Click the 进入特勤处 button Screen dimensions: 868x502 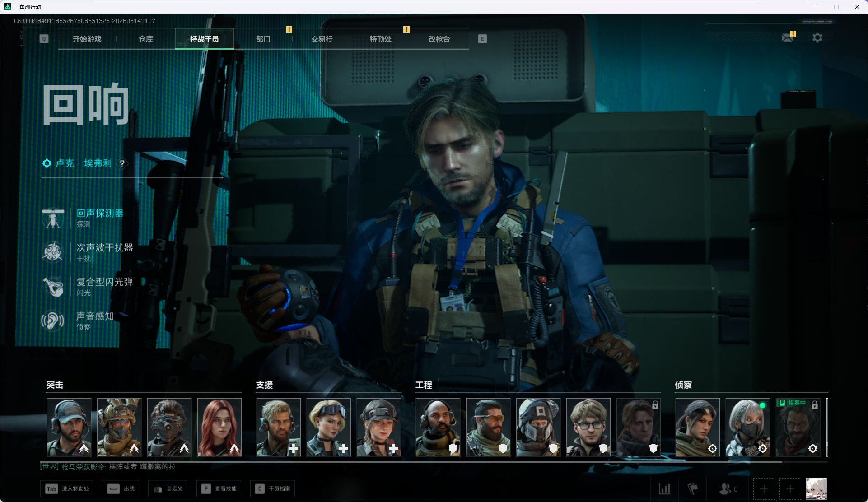coord(67,488)
